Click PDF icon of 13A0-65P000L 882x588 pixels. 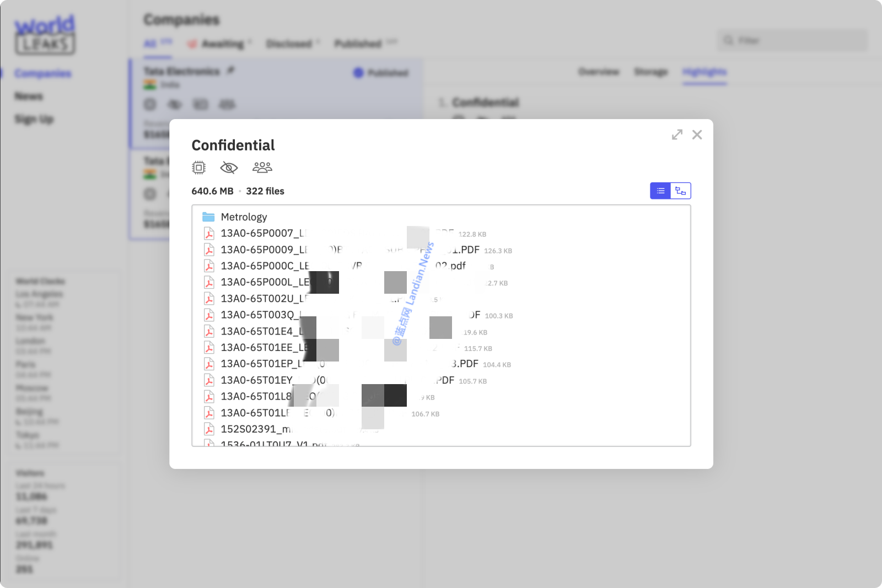coord(209,282)
